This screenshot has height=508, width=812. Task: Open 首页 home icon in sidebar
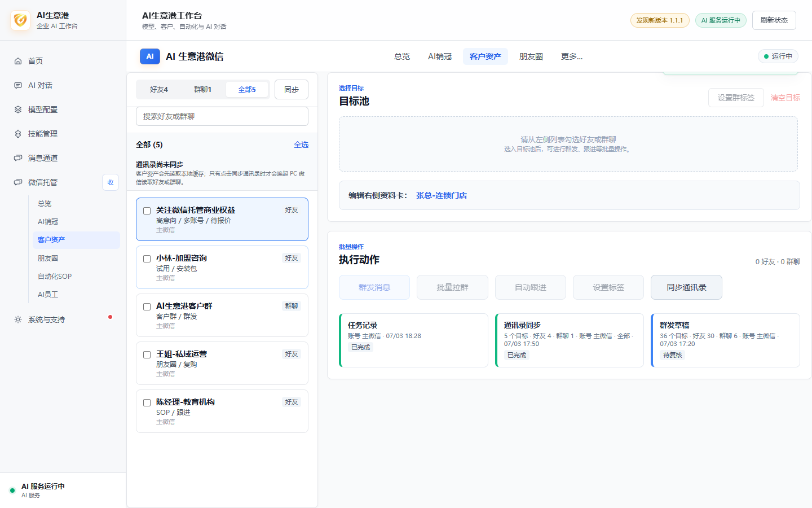pos(18,61)
